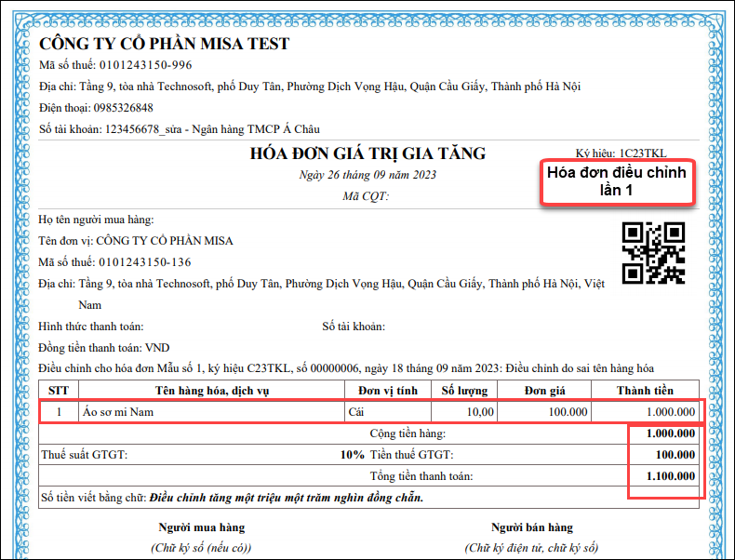Click the unit cell Cái
735x560 pixels.
(356, 412)
